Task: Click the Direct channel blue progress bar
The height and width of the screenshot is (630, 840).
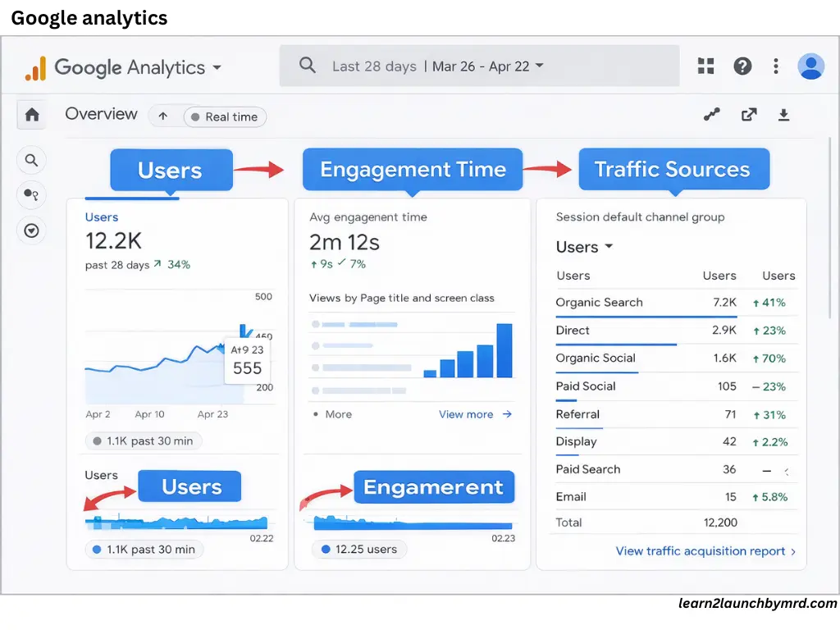Action: (x=616, y=345)
